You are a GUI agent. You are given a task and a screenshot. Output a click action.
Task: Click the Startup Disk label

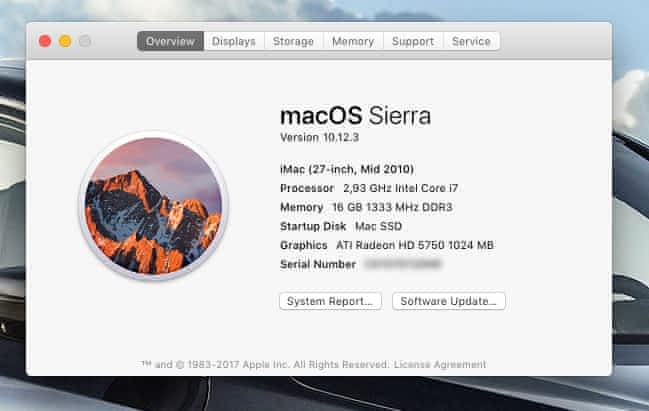pos(313,226)
